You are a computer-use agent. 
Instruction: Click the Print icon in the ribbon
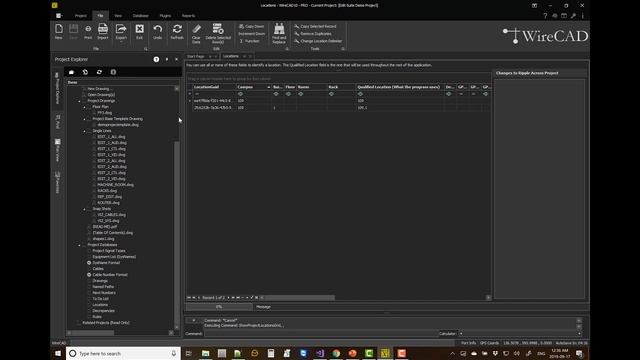[88, 31]
